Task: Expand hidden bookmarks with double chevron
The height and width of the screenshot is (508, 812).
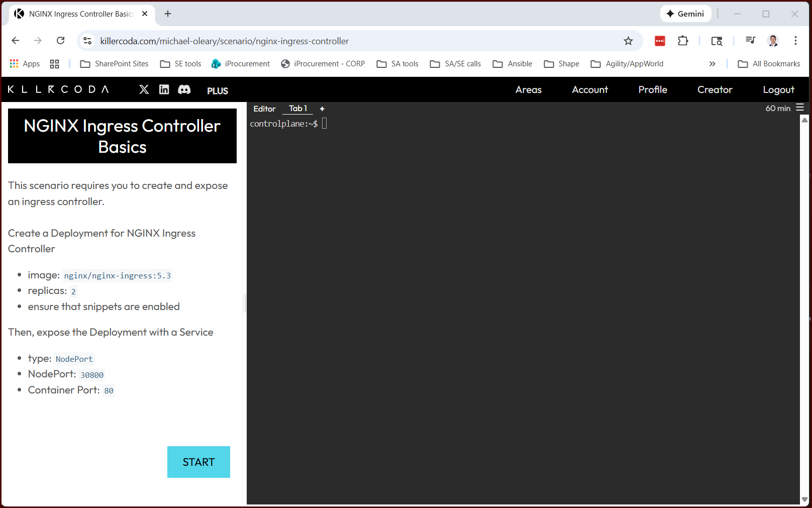Action: (x=712, y=64)
